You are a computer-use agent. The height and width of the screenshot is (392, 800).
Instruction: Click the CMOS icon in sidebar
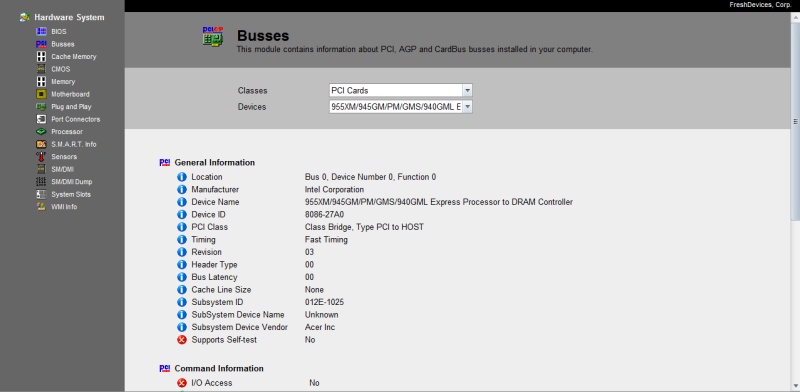41,69
